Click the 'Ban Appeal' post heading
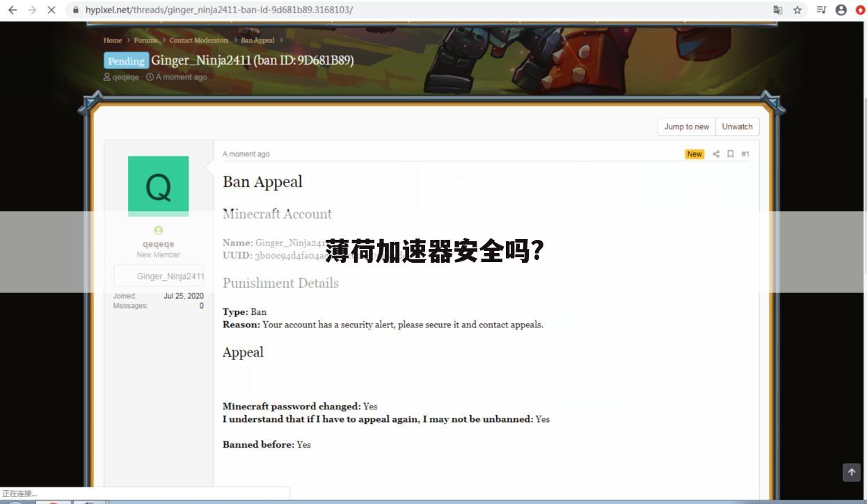The width and height of the screenshot is (867, 504). (262, 182)
